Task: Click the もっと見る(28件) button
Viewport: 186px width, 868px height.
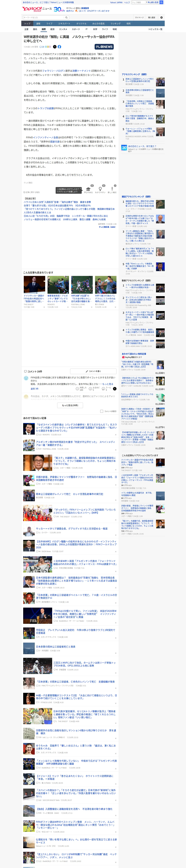Action: 70,405
